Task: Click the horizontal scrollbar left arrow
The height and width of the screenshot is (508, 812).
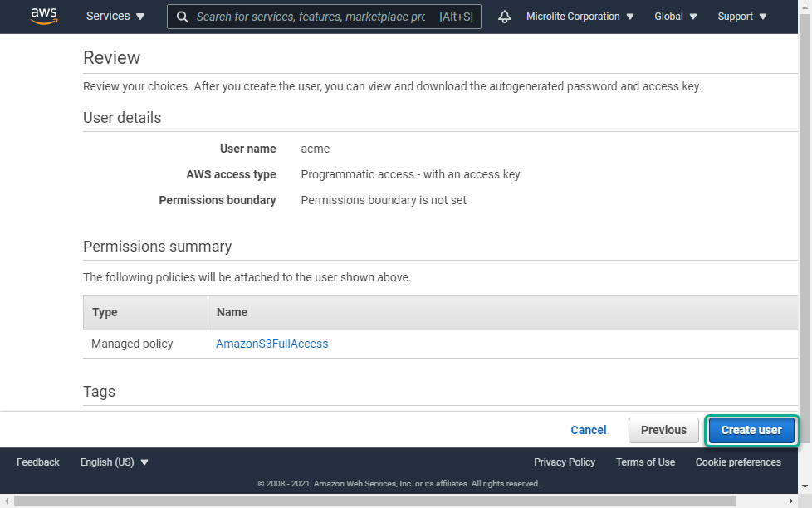Action: (x=6, y=501)
